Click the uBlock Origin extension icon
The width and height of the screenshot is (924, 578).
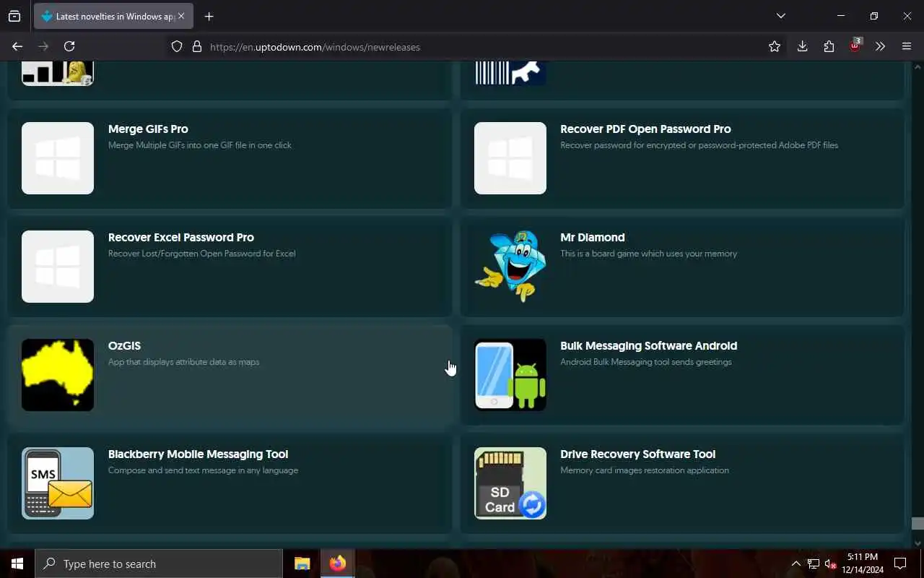[855, 46]
